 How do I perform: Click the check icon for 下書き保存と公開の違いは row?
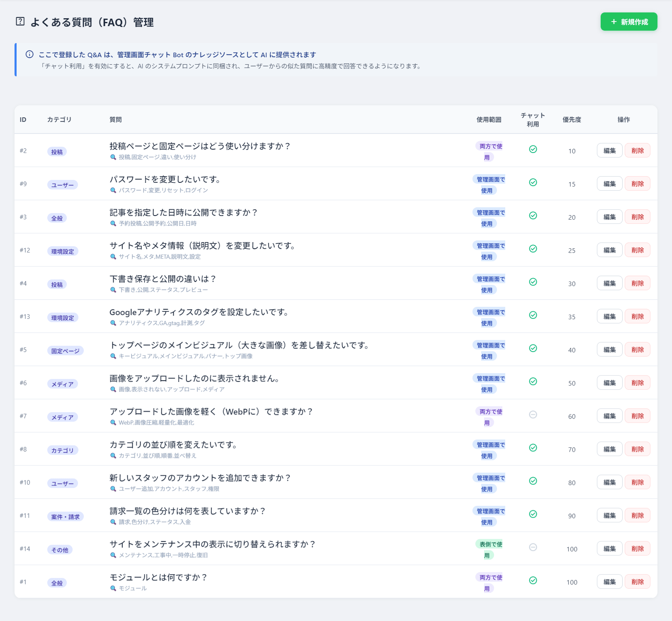[533, 282]
